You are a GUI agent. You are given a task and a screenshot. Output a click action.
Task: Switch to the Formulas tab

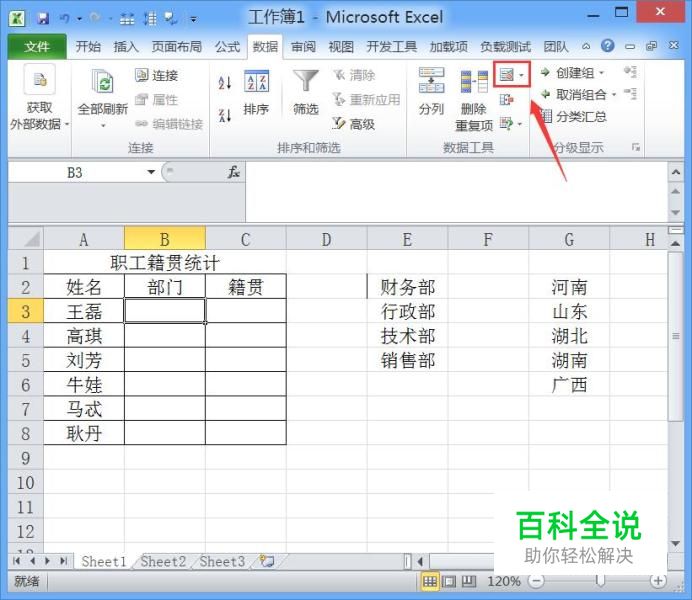(228, 46)
